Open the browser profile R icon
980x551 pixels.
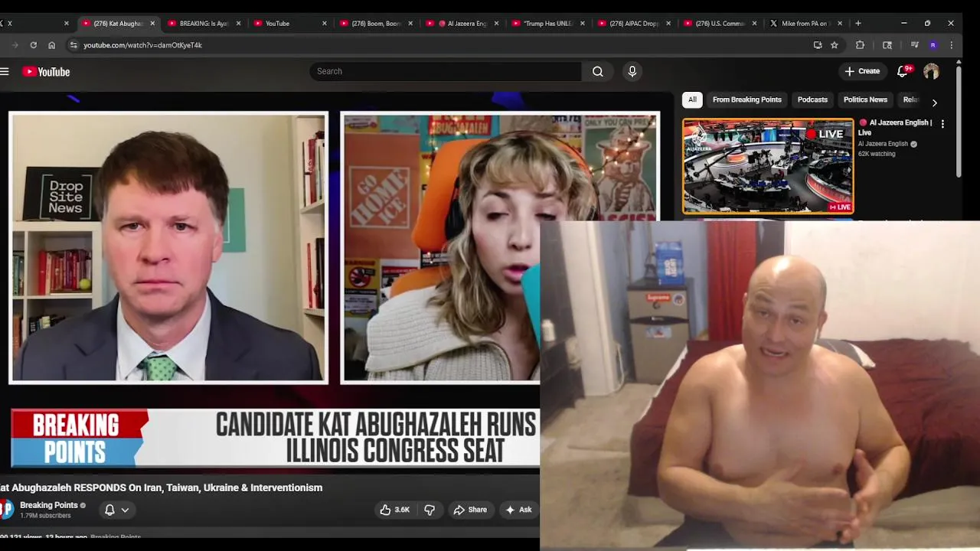coord(933,45)
